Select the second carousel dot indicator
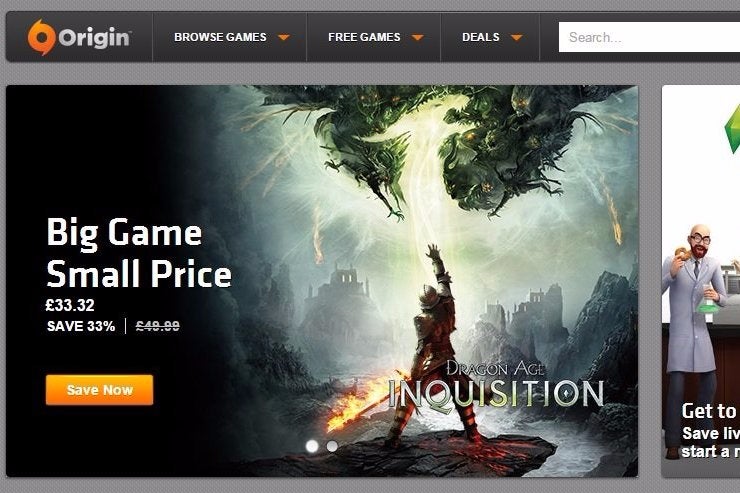Image resolution: width=740 pixels, height=493 pixels. [x=332, y=446]
